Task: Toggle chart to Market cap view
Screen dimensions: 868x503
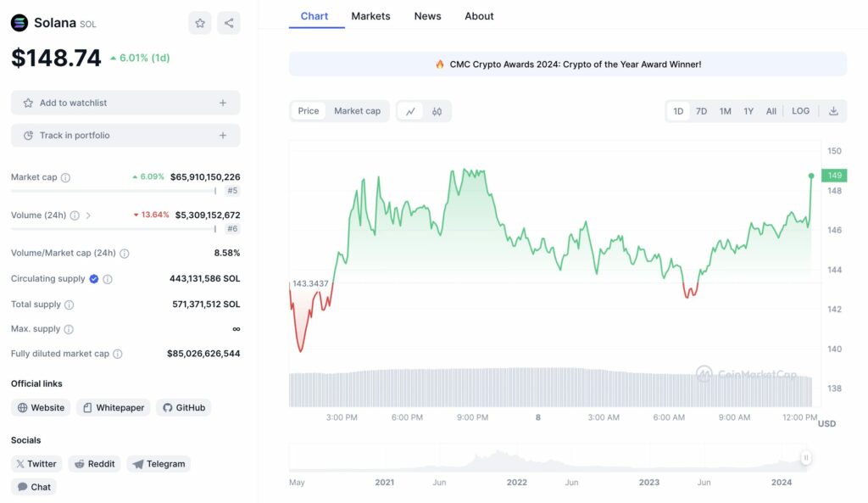Action: (357, 111)
